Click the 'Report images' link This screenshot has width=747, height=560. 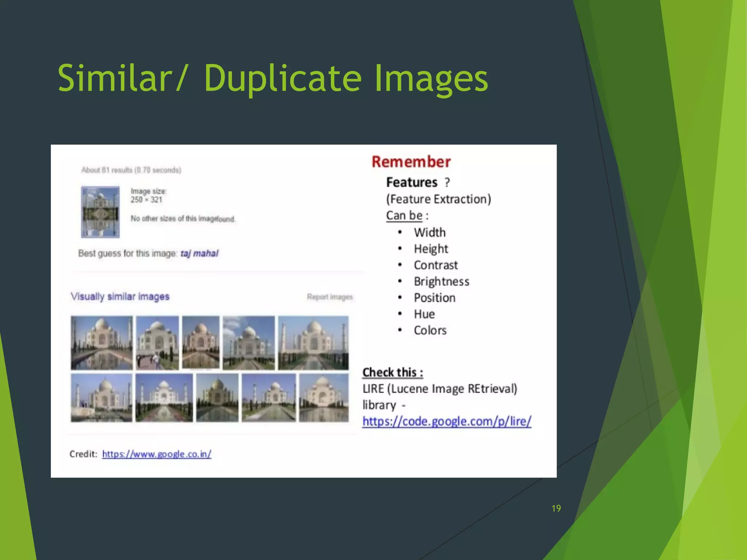(x=330, y=297)
